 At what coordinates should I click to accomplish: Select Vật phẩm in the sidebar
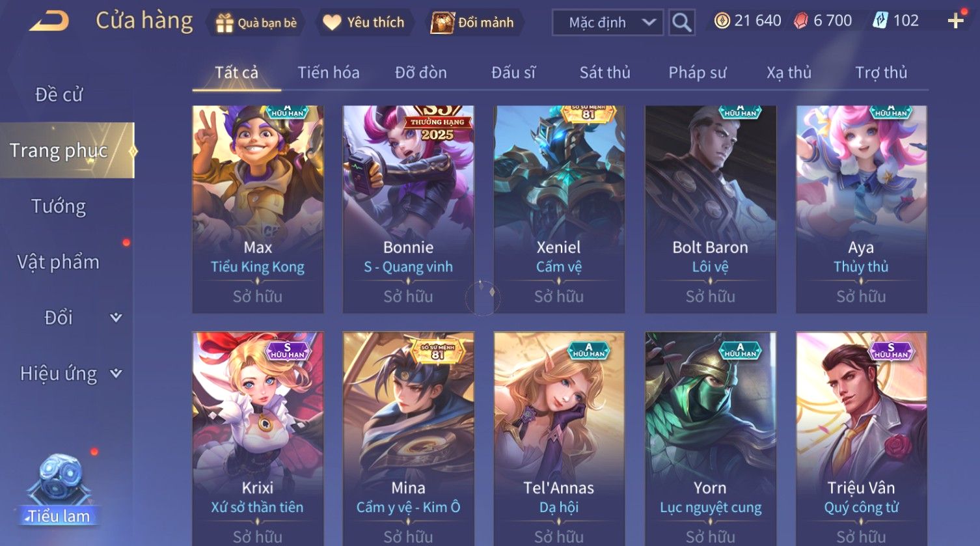pyautogui.click(x=59, y=262)
